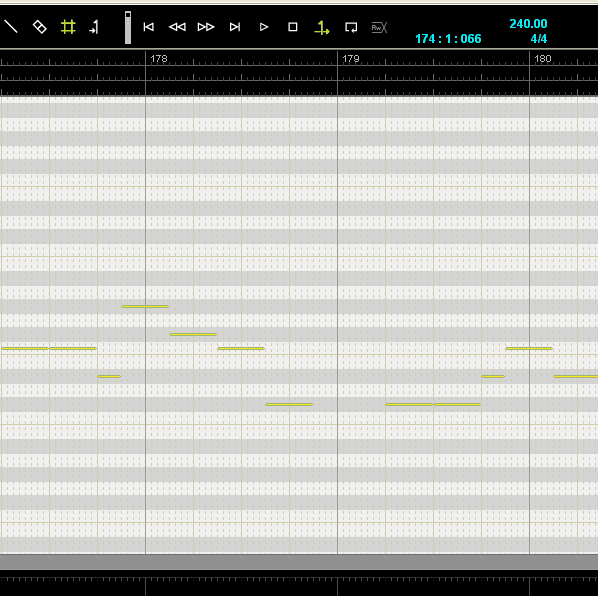Select the highest yellow note before bar 178
Viewport: 598px width, 596px height.
(145, 306)
